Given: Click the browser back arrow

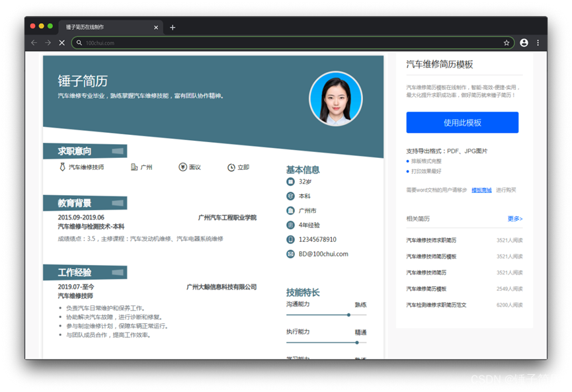Looking at the screenshot, I should point(34,43).
